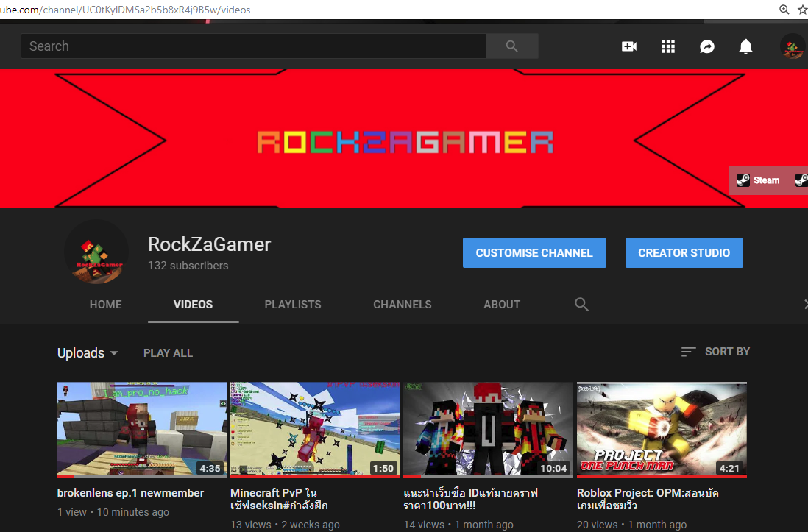Open the Project One Punch Man thumbnail
The height and width of the screenshot is (532, 808).
click(x=662, y=430)
